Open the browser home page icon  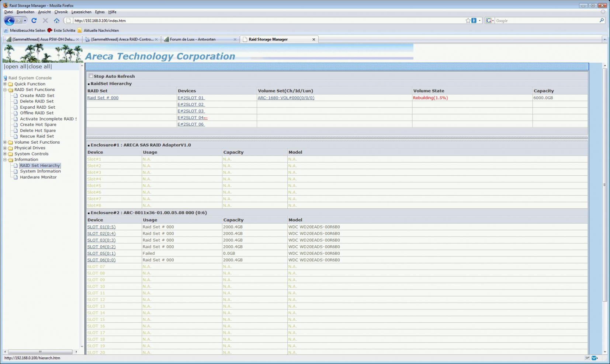[x=56, y=21]
